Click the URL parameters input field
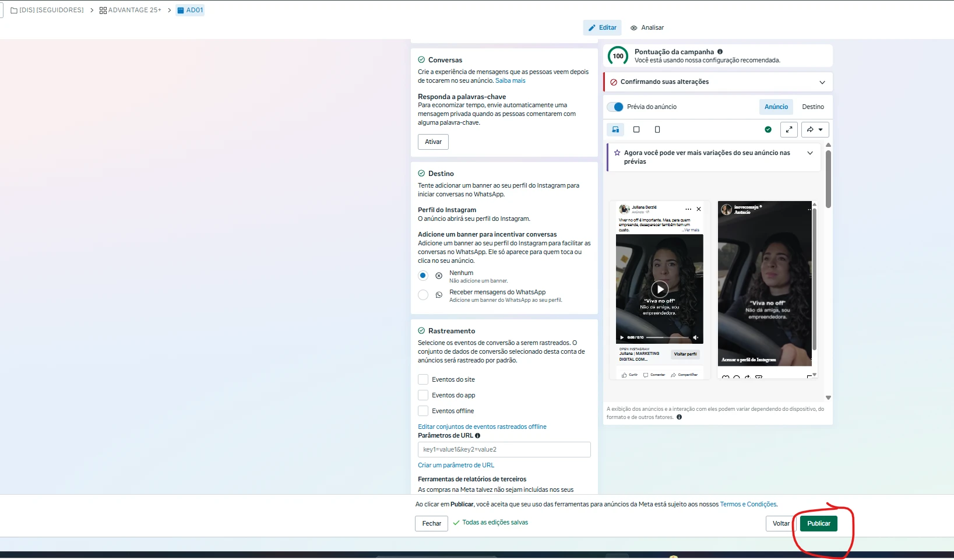Screen dimensions: 954x560 [x=504, y=449]
